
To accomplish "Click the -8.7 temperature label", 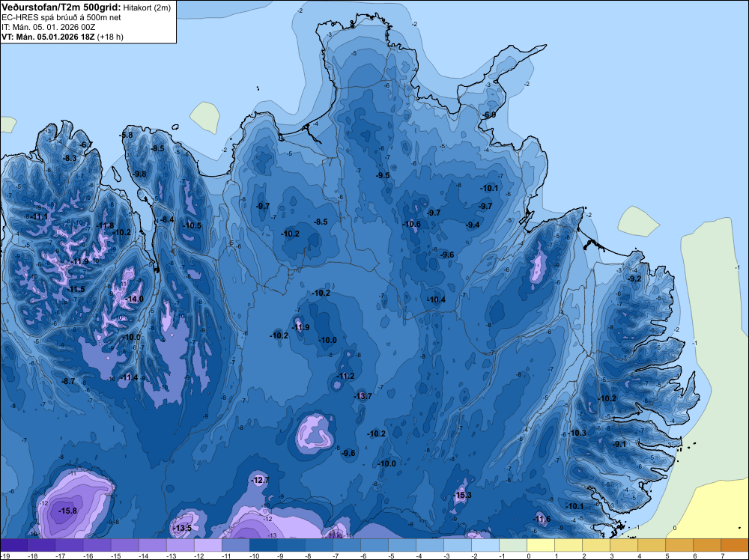I will point(69,382).
